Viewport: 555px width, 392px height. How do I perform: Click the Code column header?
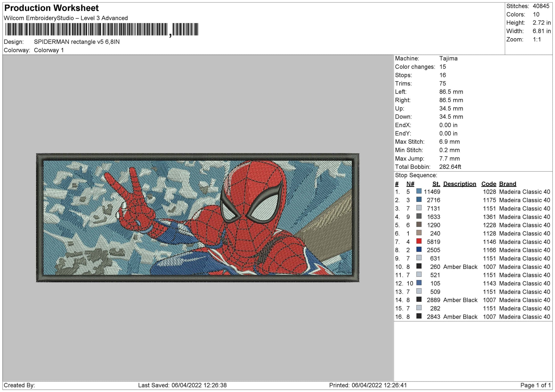[489, 184]
